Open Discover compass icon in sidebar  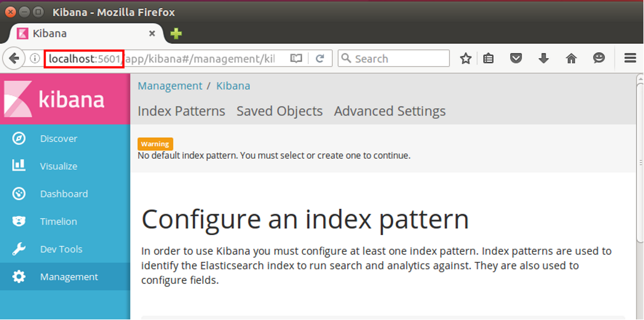pyautogui.click(x=19, y=138)
